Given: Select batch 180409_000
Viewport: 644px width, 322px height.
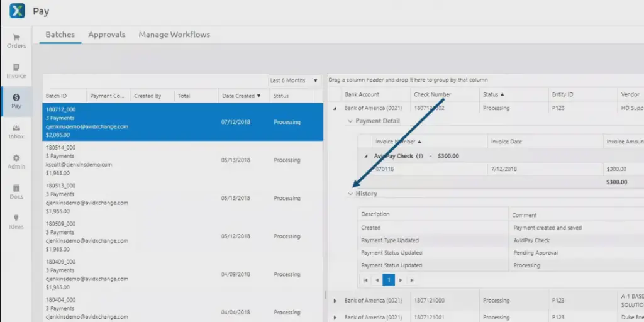Looking at the screenshot, I should [183, 274].
